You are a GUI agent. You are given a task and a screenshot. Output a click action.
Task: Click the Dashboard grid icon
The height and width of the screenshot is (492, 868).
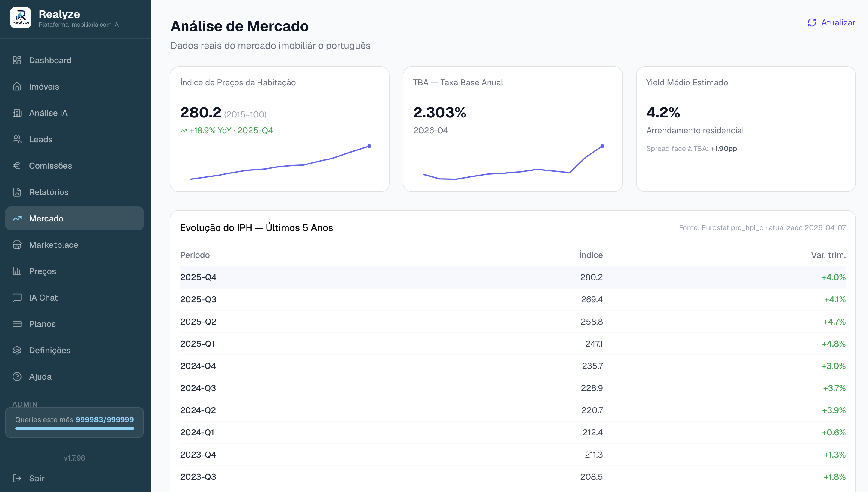(17, 60)
